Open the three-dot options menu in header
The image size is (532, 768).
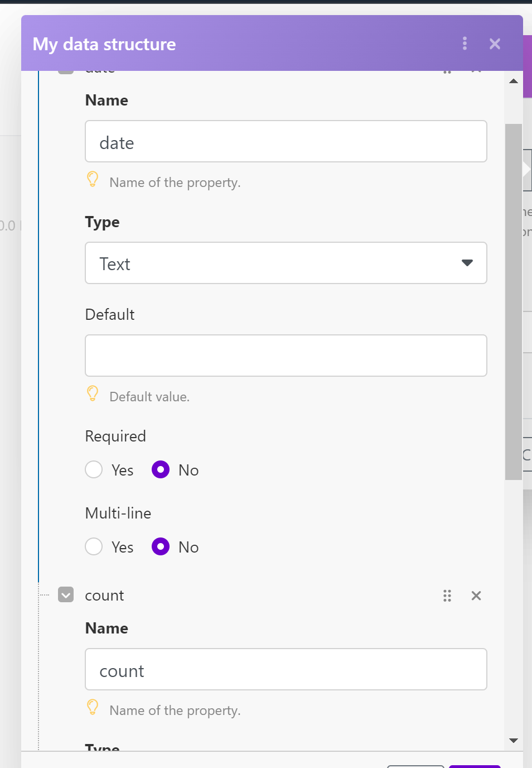click(x=465, y=44)
